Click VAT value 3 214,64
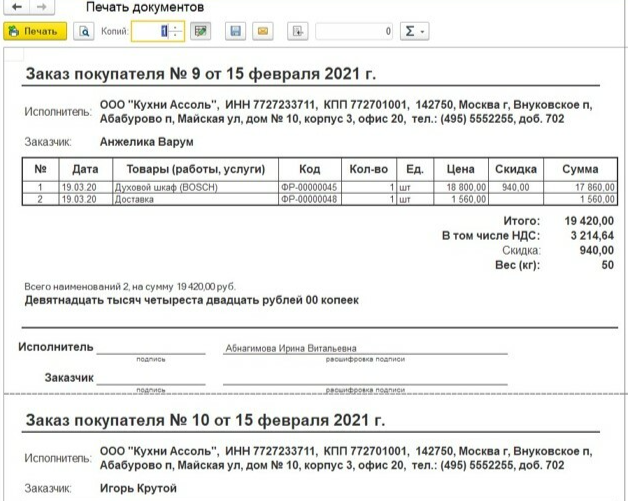 point(592,235)
